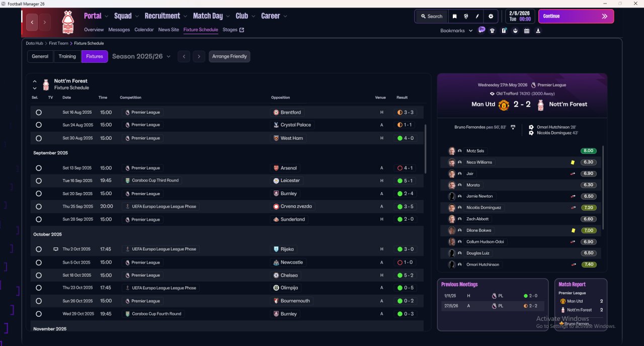Select the Newcastle fixture radio button
644x346 pixels.
[39, 263]
